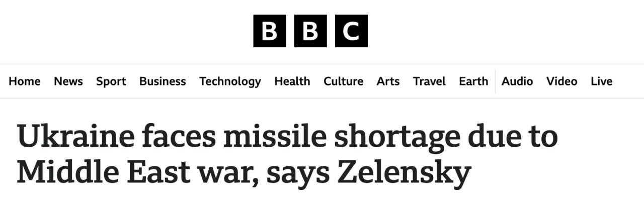Viewport: 644px width, 203px height.
Task: Click "Middle East war" in the headline
Action: pyautogui.click(x=133, y=172)
